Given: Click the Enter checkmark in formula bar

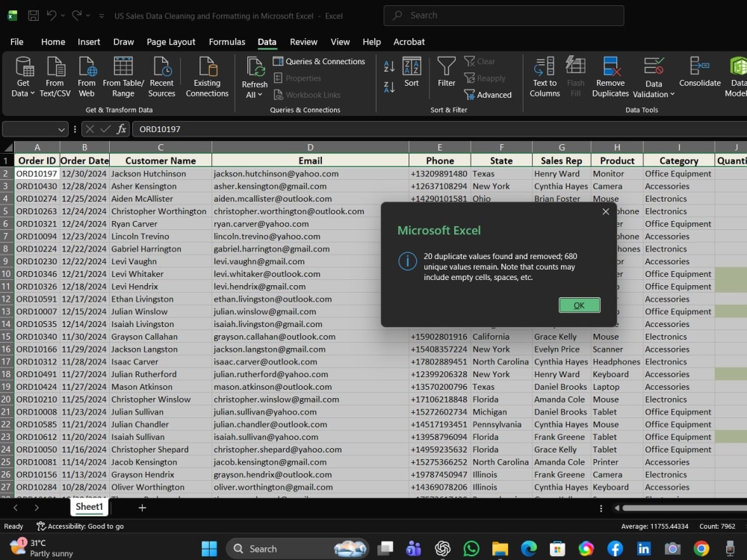Looking at the screenshot, I should (105, 129).
